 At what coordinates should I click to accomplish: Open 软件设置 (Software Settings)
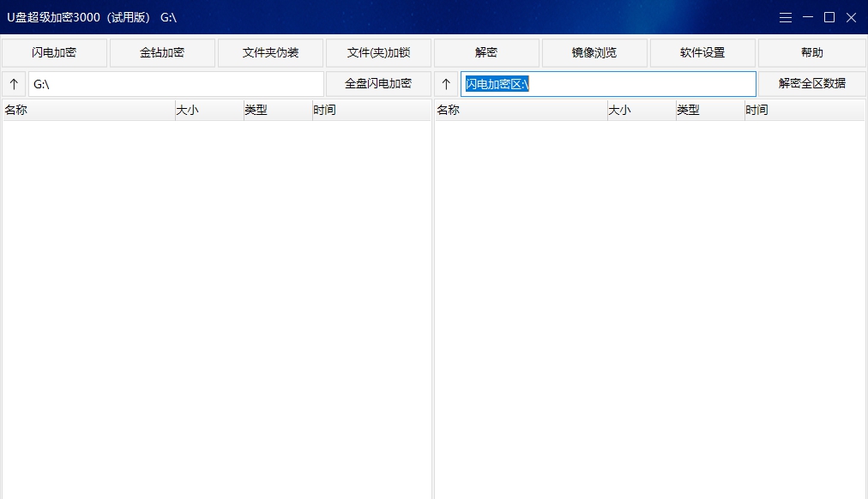point(702,52)
